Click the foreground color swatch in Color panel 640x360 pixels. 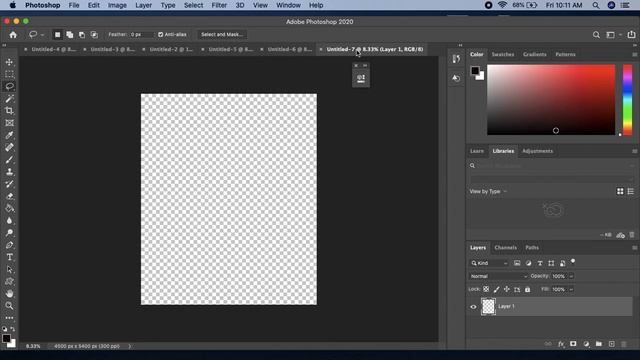(475, 71)
